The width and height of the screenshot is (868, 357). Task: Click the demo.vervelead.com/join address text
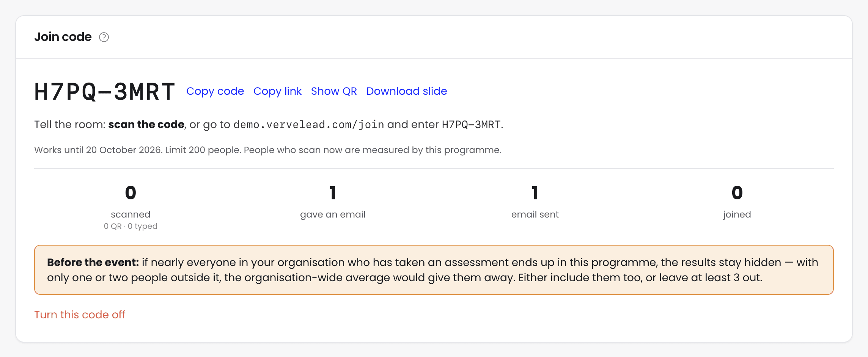(309, 125)
